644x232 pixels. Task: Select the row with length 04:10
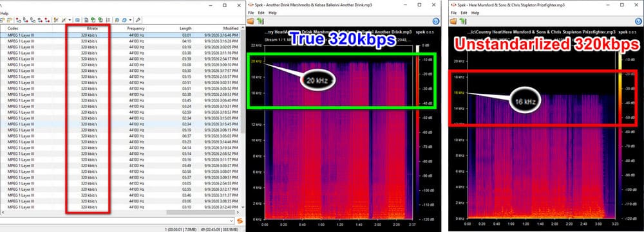point(120,41)
